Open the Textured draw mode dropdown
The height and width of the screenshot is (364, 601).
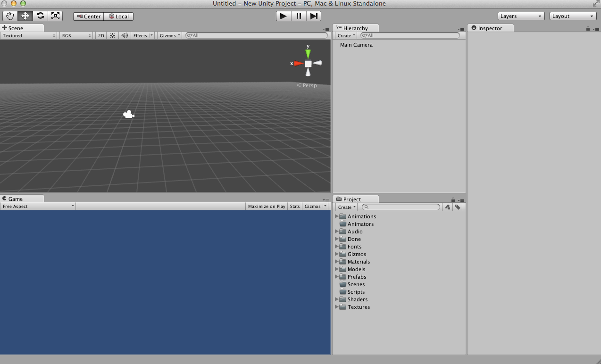(x=28, y=35)
